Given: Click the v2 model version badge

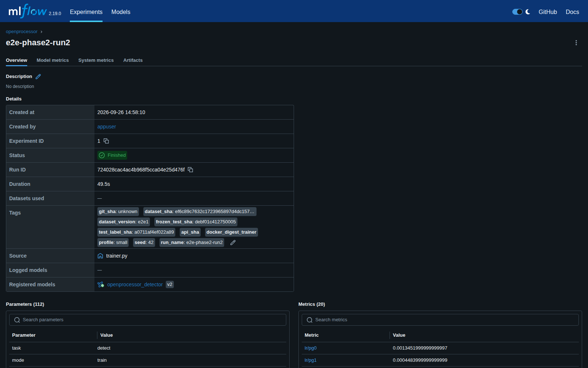Looking at the screenshot, I should (170, 284).
